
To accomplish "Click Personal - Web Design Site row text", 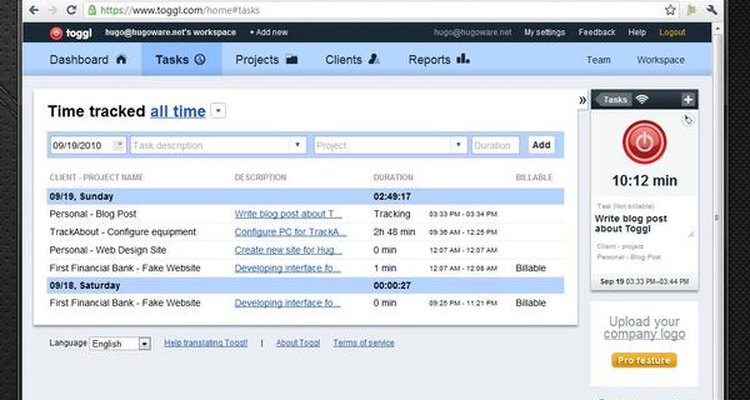I will pos(108,250).
